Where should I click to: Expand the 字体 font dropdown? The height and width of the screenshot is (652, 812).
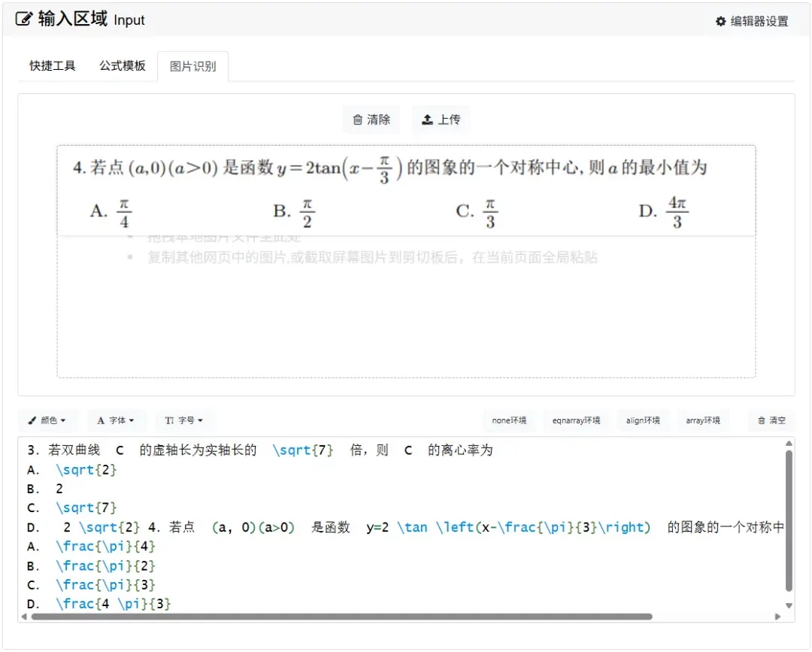pyautogui.click(x=117, y=420)
